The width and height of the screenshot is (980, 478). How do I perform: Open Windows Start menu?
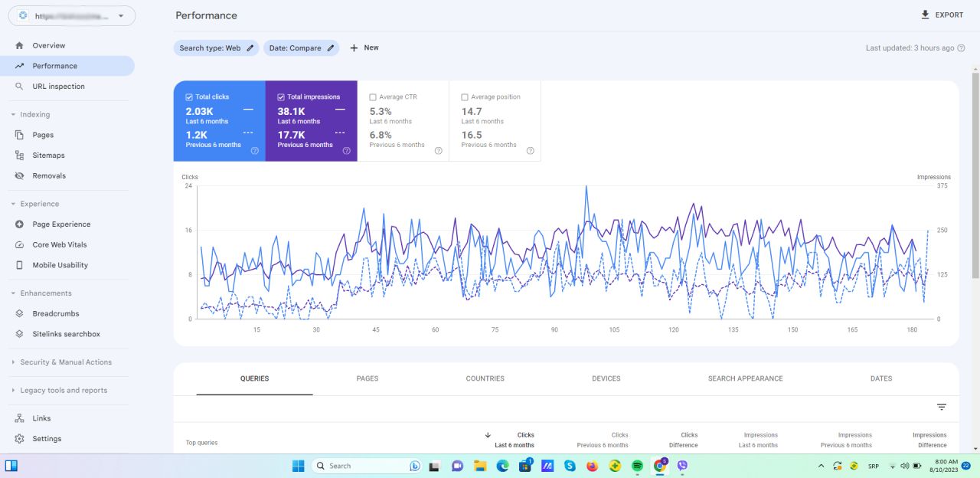(298, 466)
